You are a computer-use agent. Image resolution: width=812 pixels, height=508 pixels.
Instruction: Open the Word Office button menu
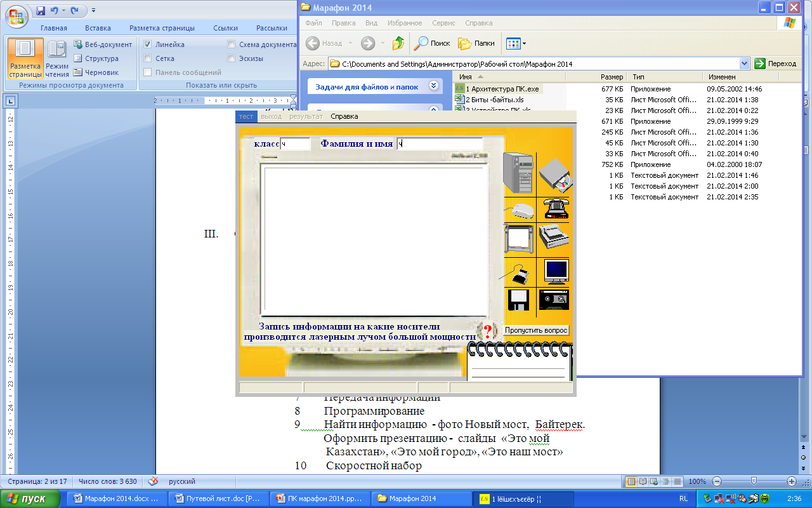point(16,15)
